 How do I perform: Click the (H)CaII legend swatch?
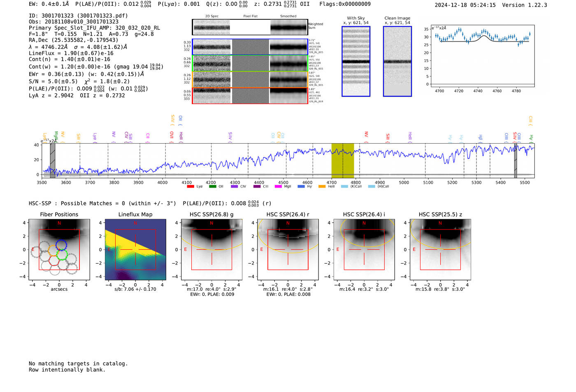[x=372, y=187]
